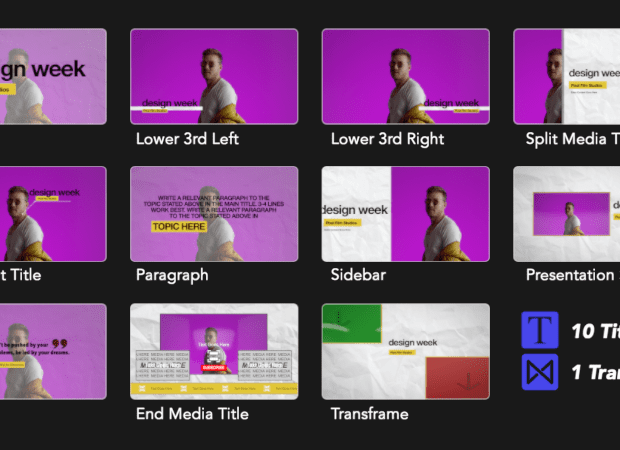Choose the Paragraph title thumbnail
This screenshot has height=450, width=620.
pyautogui.click(x=214, y=214)
